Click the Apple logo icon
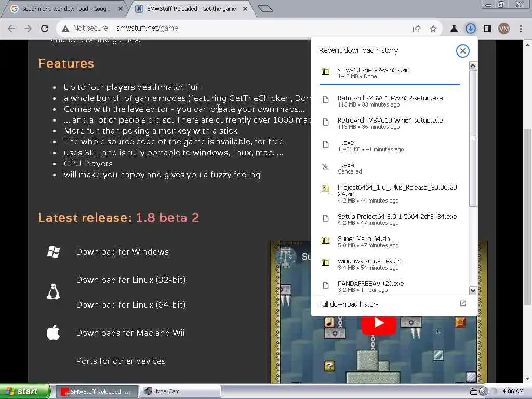This screenshot has height=399, width=532. [x=54, y=332]
